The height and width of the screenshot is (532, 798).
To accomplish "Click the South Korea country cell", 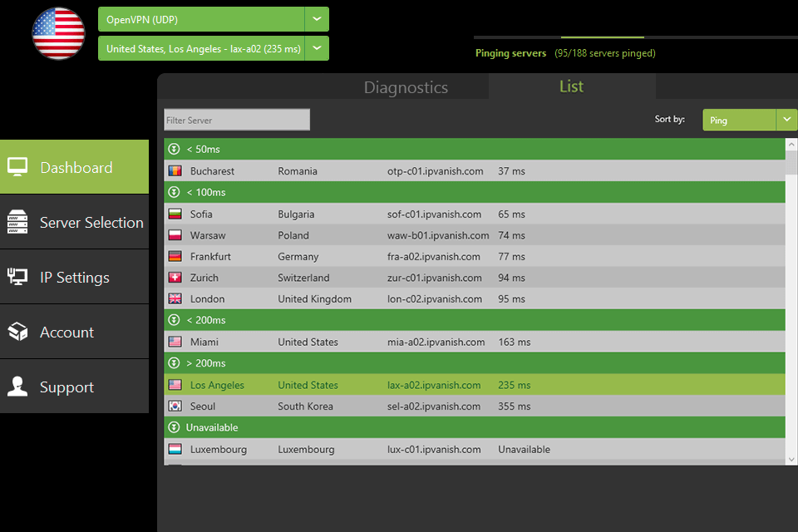I will 305,406.
